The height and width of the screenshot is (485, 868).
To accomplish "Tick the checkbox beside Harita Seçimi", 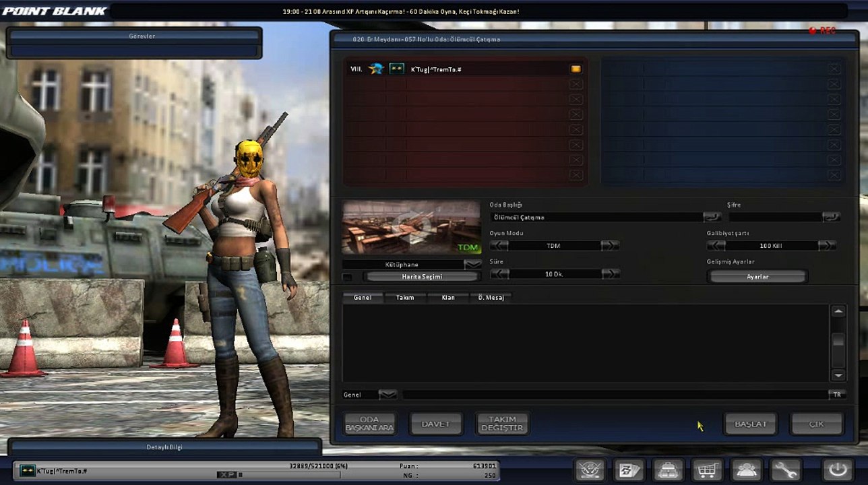I will [x=347, y=278].
